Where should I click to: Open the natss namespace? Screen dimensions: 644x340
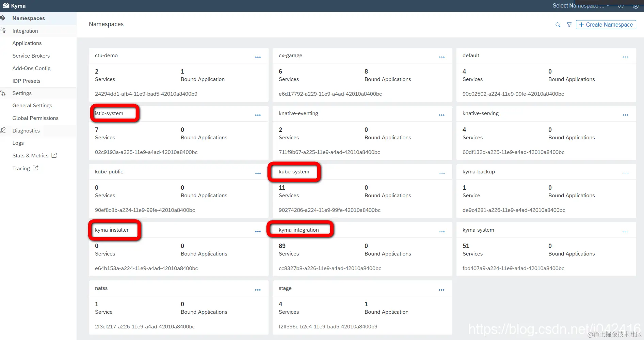101,288
